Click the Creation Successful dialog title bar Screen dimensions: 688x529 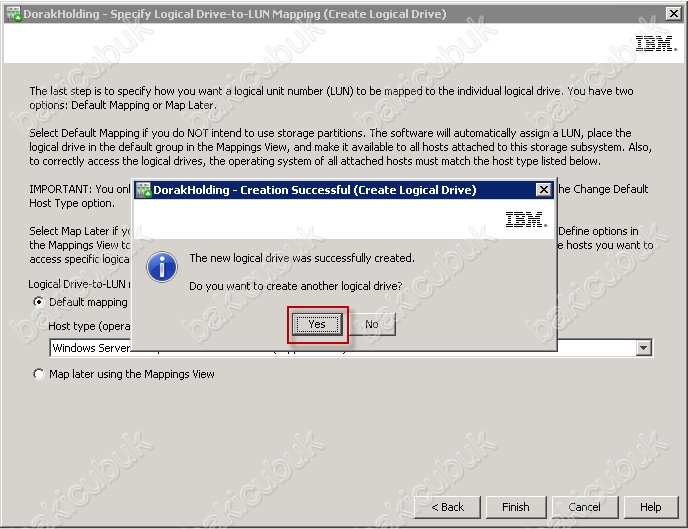click(x=345, y=190)
